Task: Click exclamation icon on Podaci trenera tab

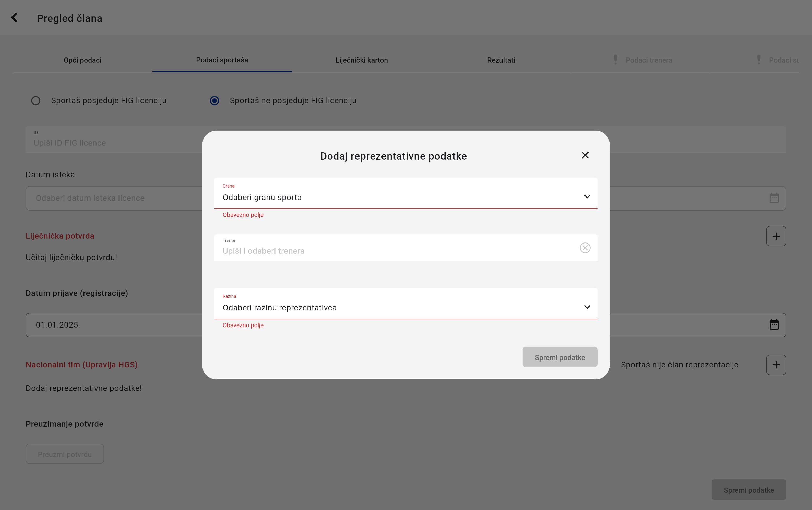Action: pos(615,60)
